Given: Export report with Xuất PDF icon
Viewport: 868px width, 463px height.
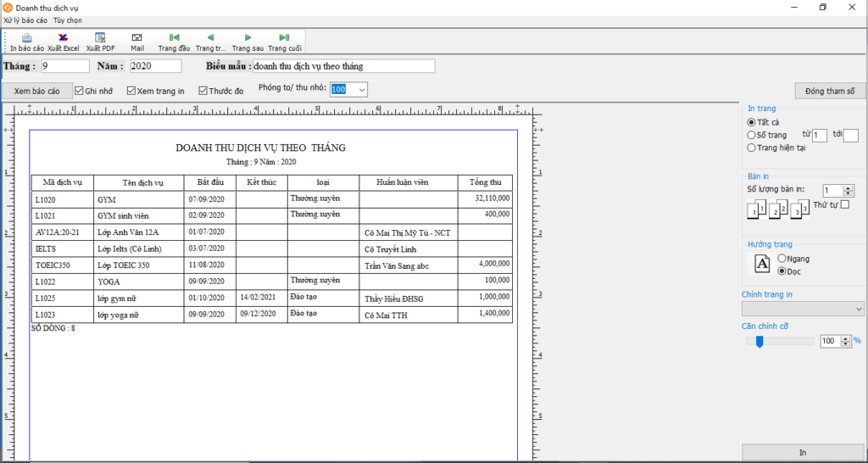Looking at the screenshot, I should coord(100,38).
